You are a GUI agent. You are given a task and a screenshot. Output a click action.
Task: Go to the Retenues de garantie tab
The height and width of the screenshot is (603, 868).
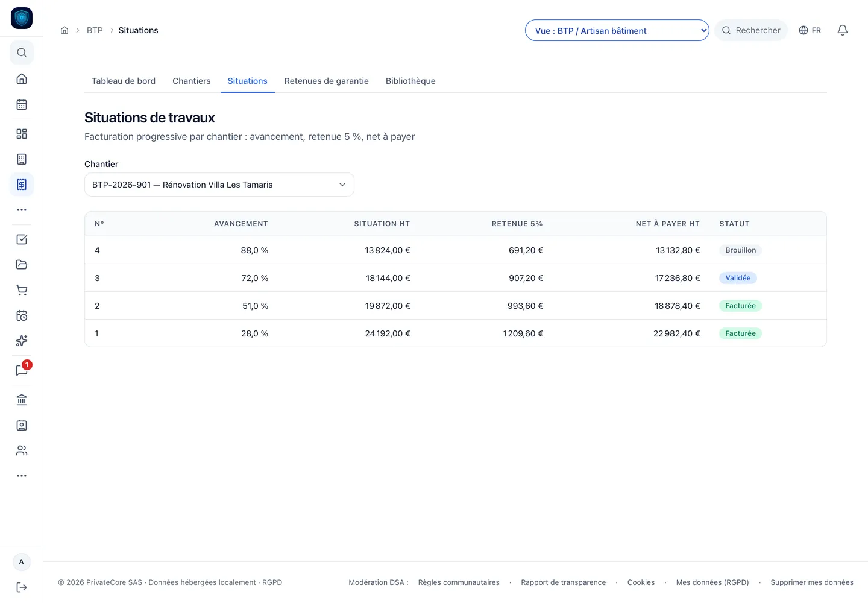(327, 81)
